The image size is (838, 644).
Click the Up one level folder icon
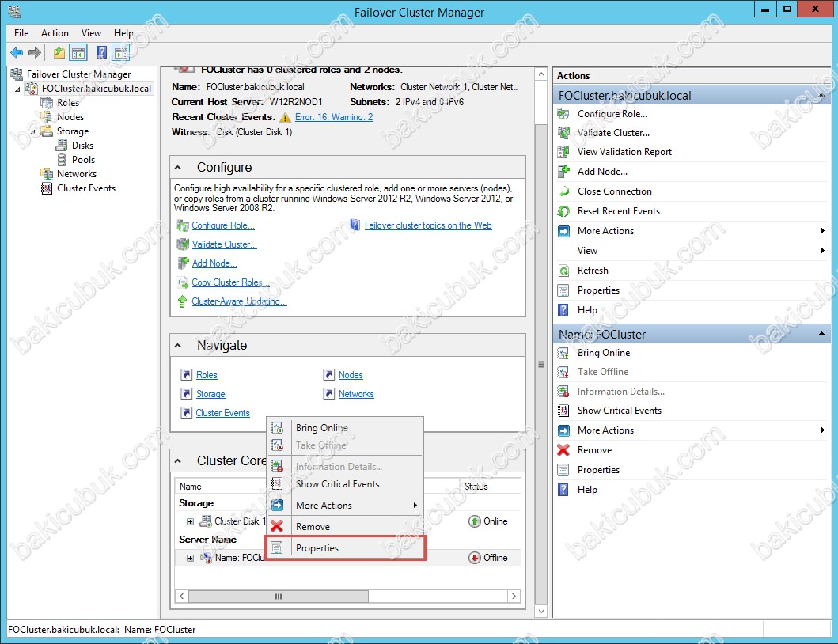click(59, 52)
